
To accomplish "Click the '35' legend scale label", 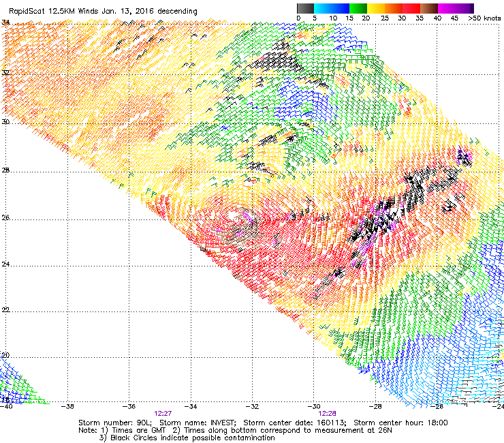I will [x=420, y=18].
